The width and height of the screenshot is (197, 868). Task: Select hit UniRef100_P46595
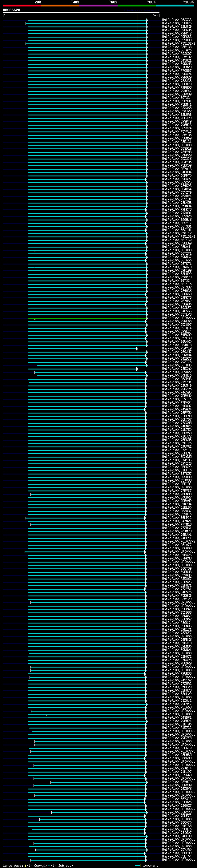click(177, 393)
